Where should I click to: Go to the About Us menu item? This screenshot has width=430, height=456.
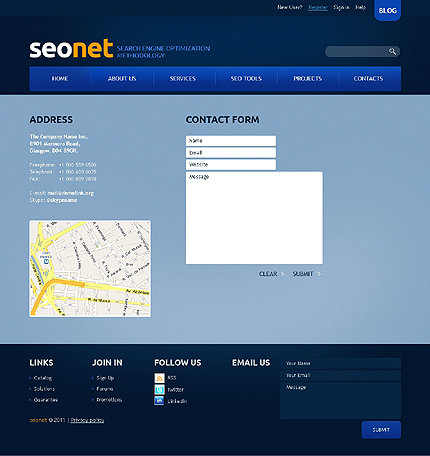coord(122,79)
